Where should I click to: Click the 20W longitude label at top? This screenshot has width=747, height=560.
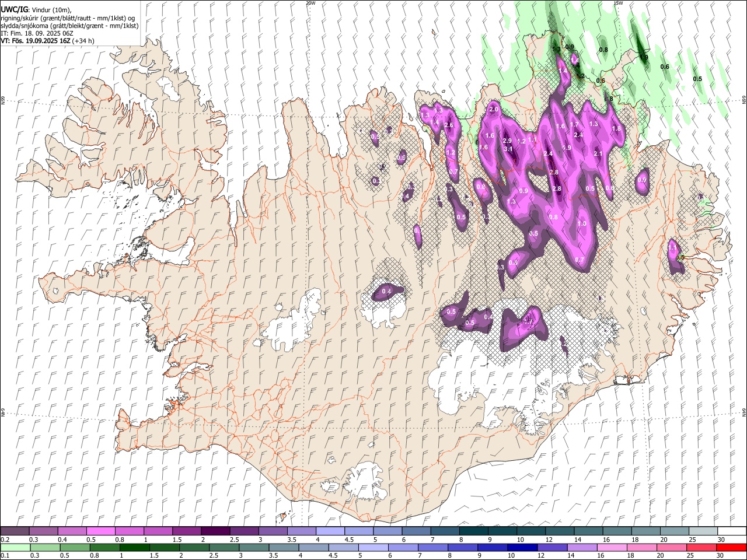[x=311, y=3]
